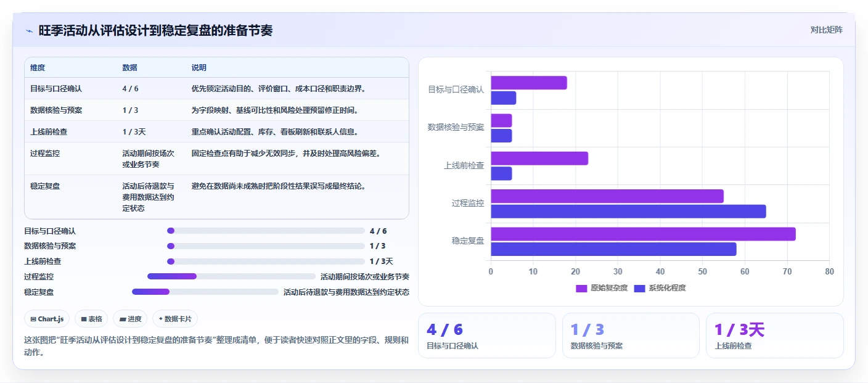Click purple 原始复杂度 bar for 上线前检查
The image size is (868, 383).
(539, 159)
